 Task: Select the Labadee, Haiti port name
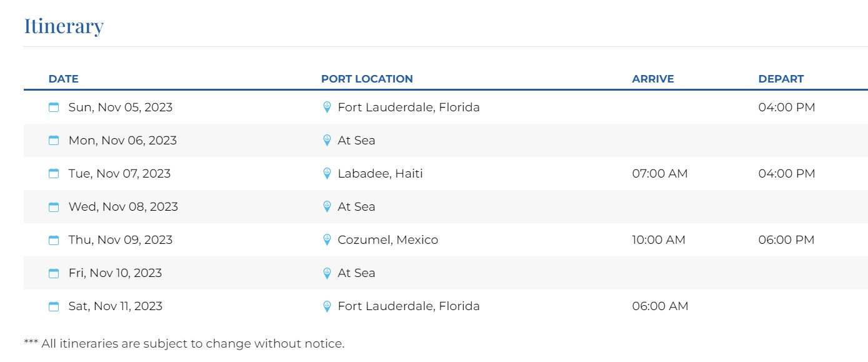point(380,174)
